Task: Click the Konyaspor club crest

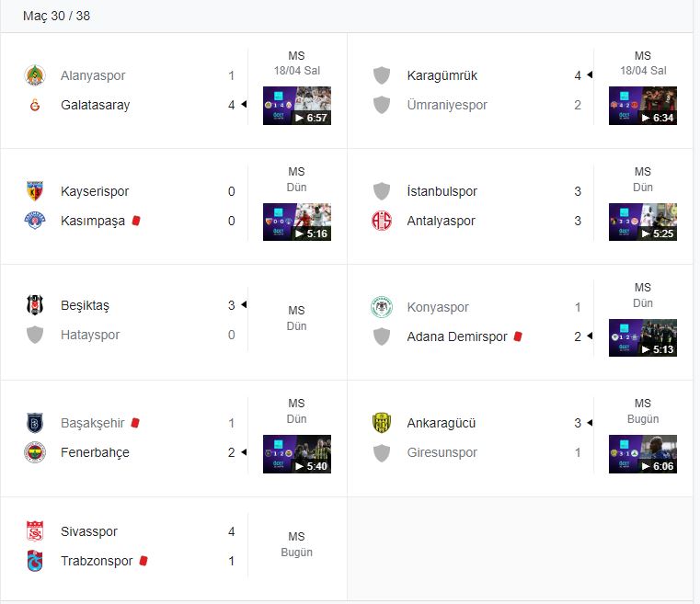Action: tap(381, 307)
